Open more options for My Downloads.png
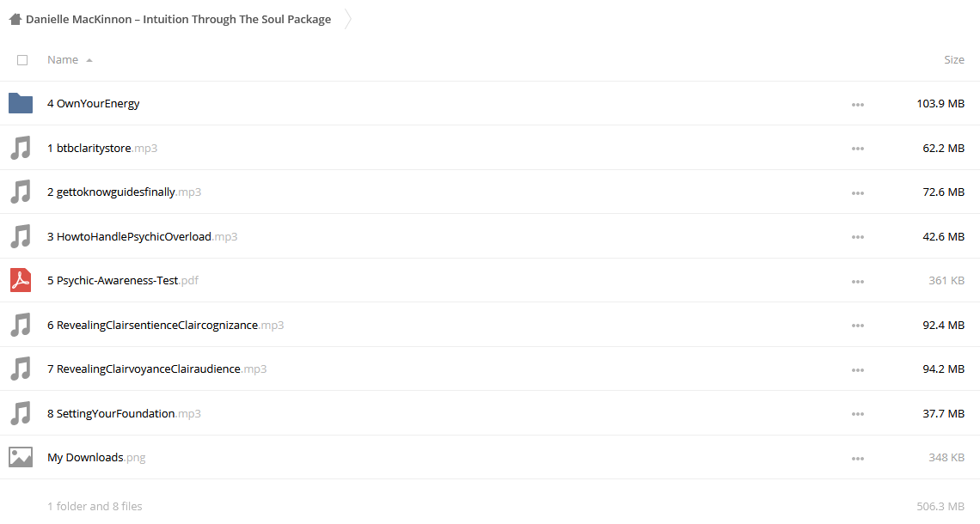The width and height of the screenshot is (980, 524). [858, 459]
